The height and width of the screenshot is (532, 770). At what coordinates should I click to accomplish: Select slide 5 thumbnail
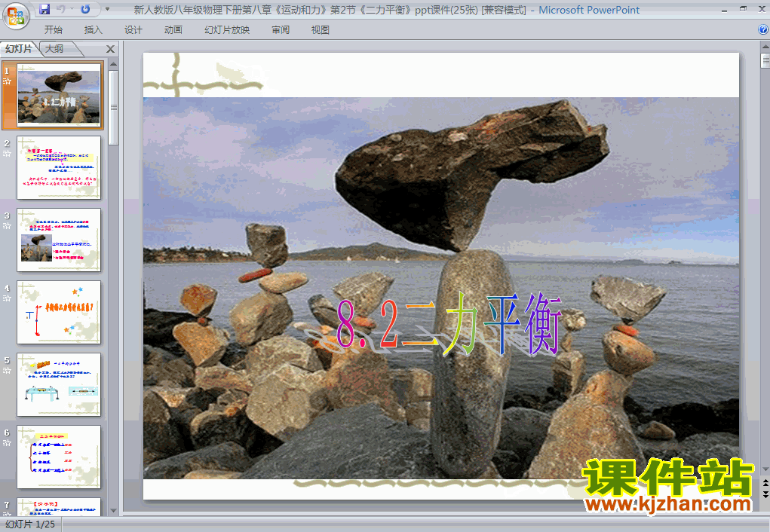58,384
